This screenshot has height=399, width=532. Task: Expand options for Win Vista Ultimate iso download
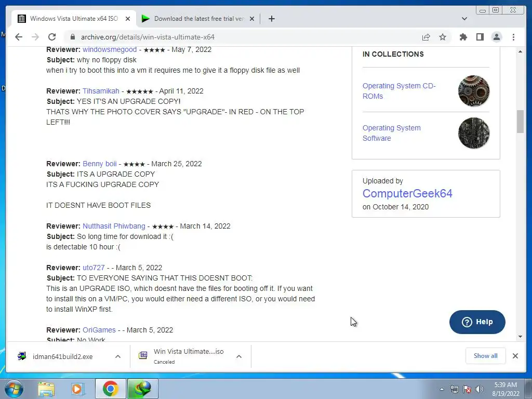(x=239, y=356)
